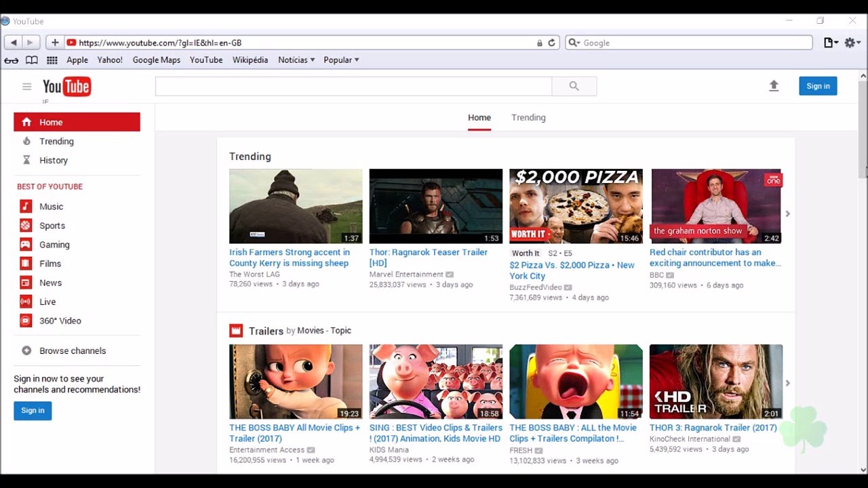Open the browser page menu icon
Viewport: 868px width, 488px height.
[831, 43]
